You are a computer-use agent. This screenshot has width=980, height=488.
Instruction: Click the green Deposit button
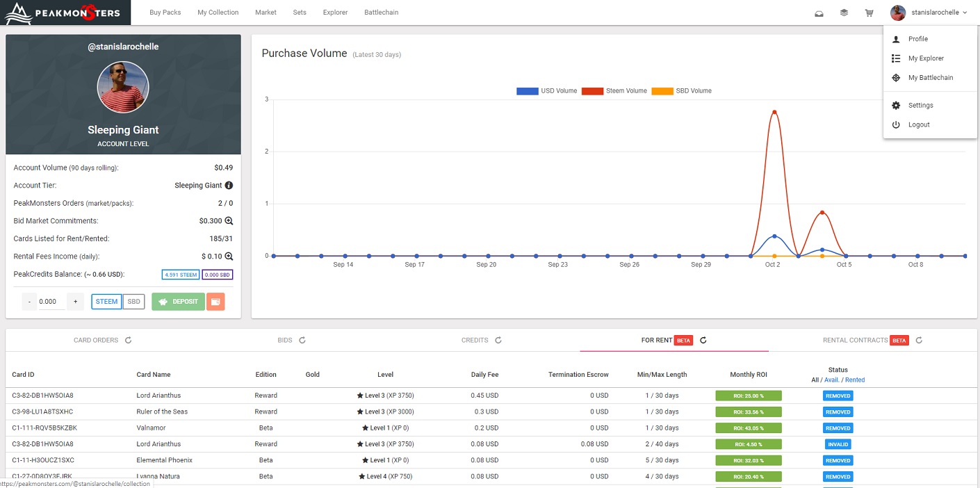(178, 302)
